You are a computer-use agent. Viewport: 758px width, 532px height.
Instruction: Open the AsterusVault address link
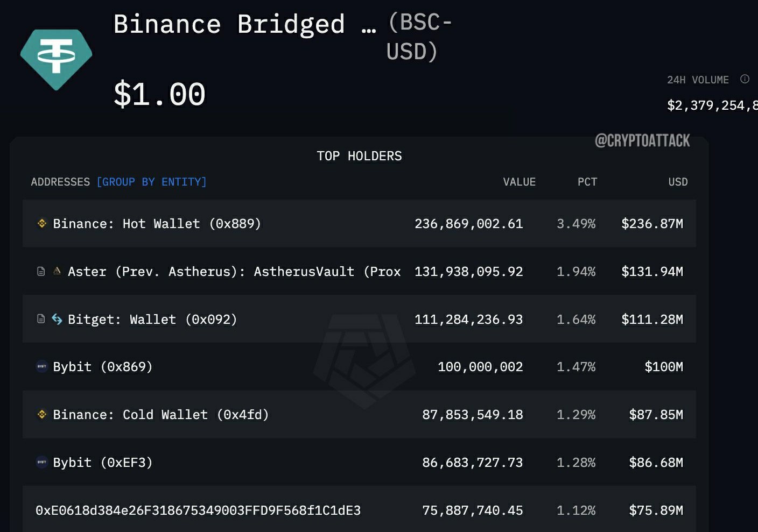234,272
